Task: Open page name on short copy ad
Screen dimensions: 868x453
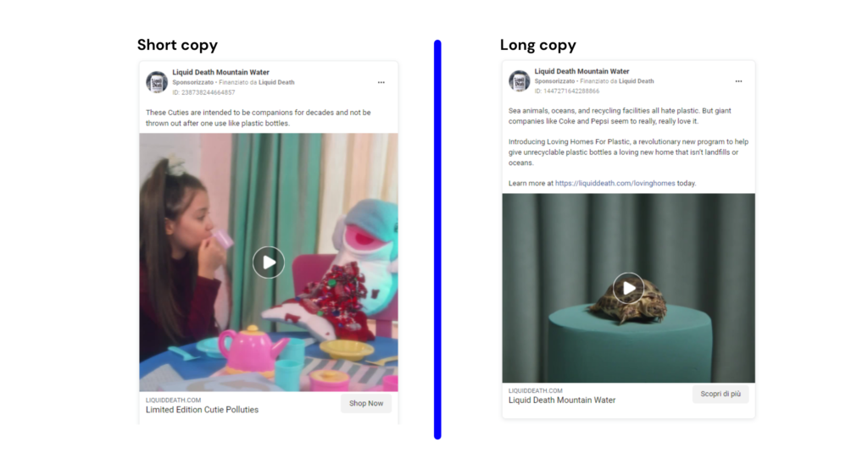Action: pos(220,72)
